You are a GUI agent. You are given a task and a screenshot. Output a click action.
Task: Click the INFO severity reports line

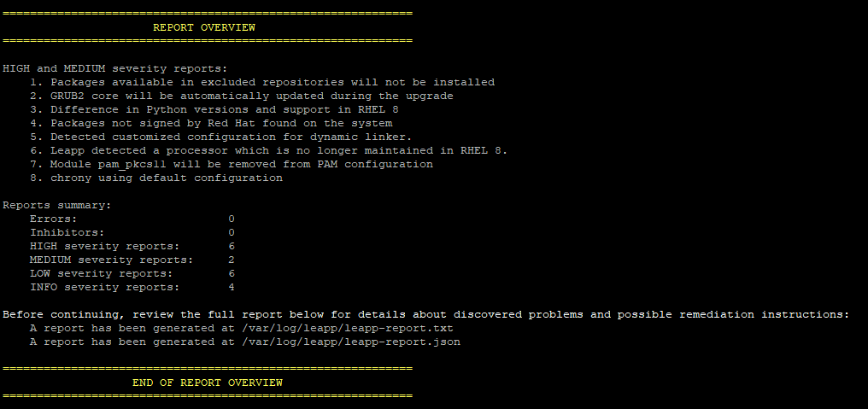coord(132,287)
